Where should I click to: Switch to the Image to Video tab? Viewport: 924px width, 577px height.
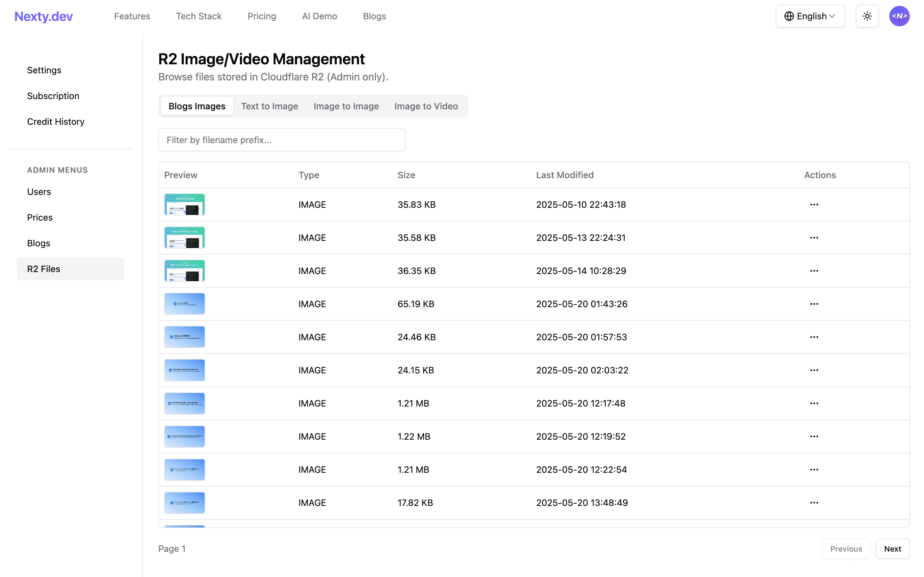tap(426, 106)
